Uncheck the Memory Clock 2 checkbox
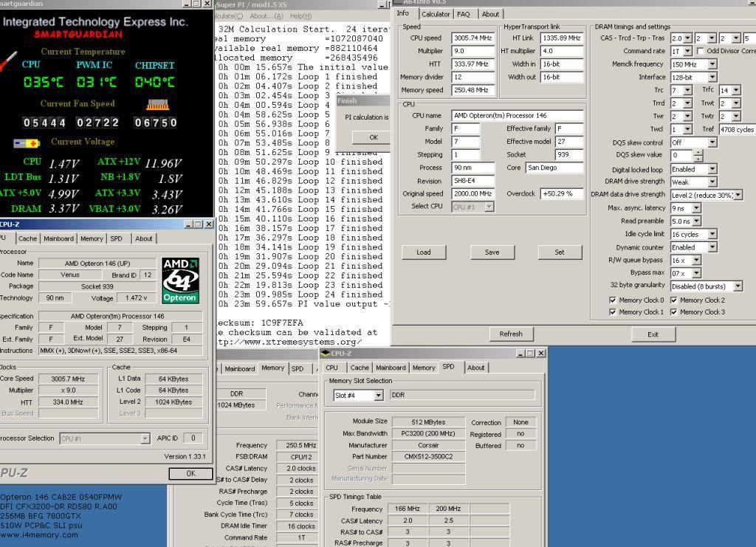756x547 pixels. point(673,300)
